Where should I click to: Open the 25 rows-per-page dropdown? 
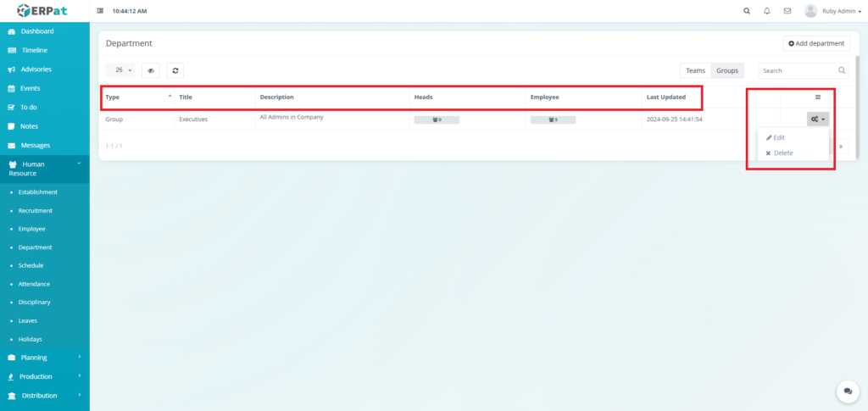[x=120, y=70]
